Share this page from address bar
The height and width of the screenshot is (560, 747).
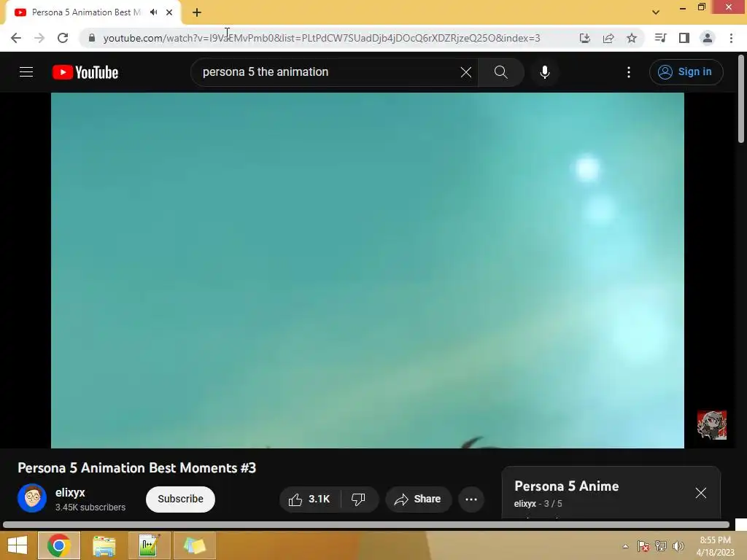tap(608, 38)
